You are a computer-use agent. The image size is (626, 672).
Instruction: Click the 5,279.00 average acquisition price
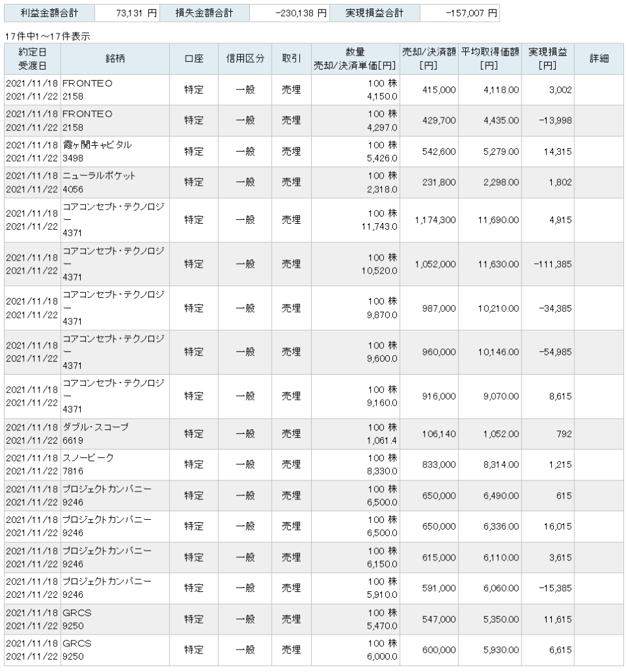pos(501,152)
